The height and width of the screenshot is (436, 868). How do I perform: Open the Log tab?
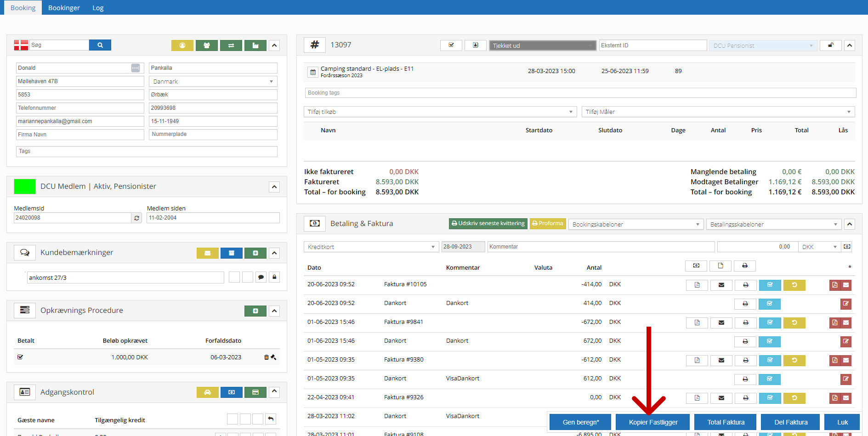[98, 8]
